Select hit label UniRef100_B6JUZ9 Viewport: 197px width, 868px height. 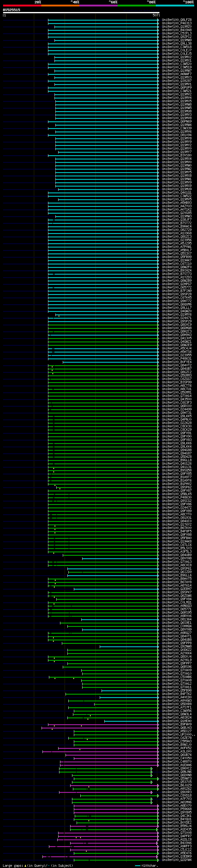click(177, 785)
